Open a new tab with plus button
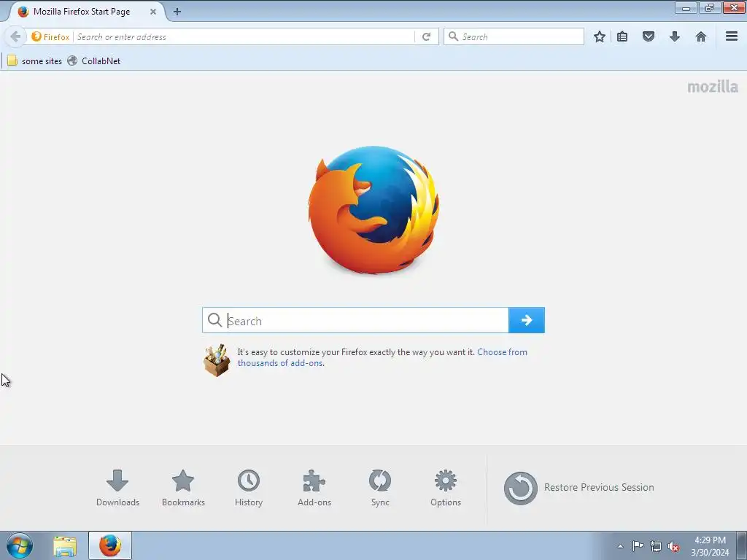This screenshot has width=747, height=560. [x=177, y=12]
